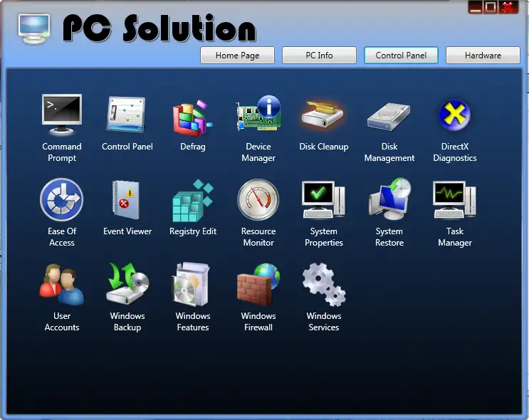This screenshot has width=529, height=420.
Task: Close the PC Solution window
Action: [508, 7]
